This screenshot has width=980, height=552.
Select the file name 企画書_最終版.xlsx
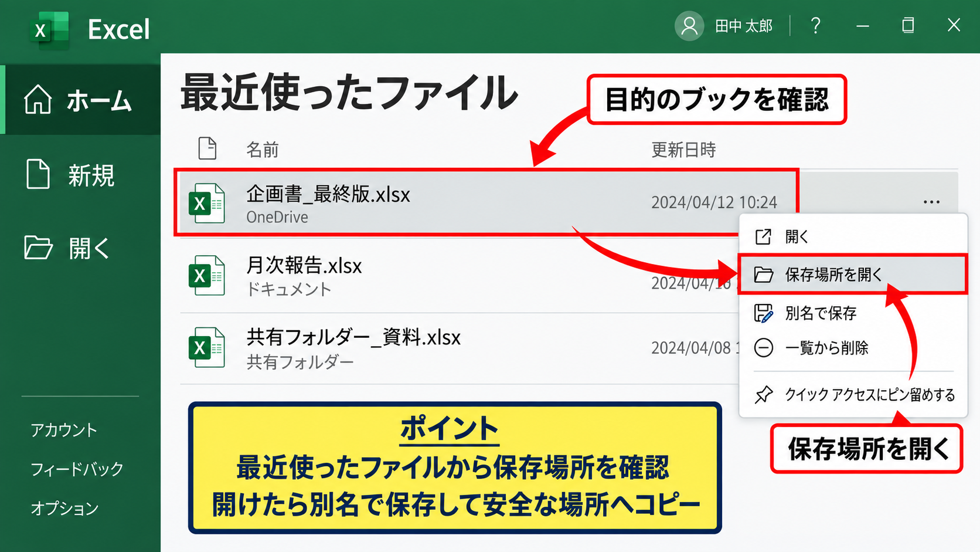tap(328, 194)
